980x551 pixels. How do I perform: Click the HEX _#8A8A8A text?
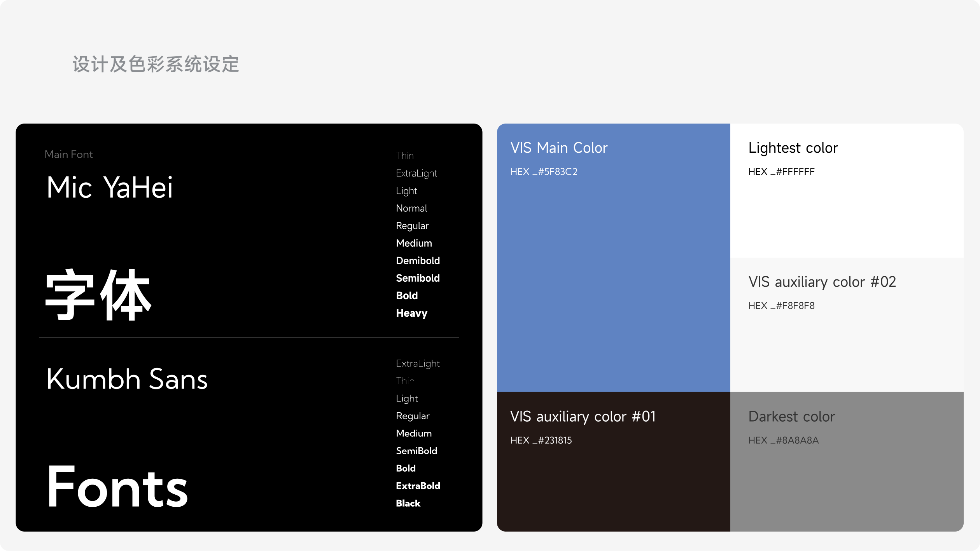pyautogui.click(x=783, y=440)
